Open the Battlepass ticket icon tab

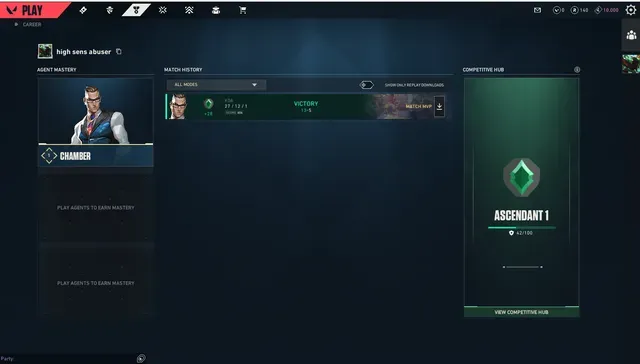point(83,10)
